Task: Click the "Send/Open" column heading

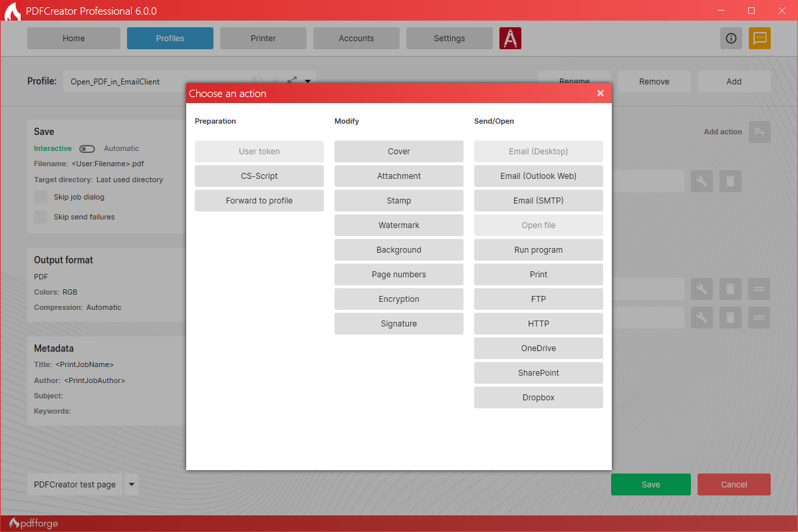Action: 494,121
